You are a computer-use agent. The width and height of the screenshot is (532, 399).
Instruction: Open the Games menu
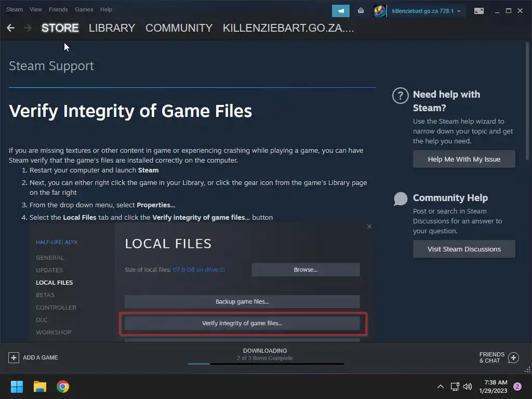click(84, 9)
